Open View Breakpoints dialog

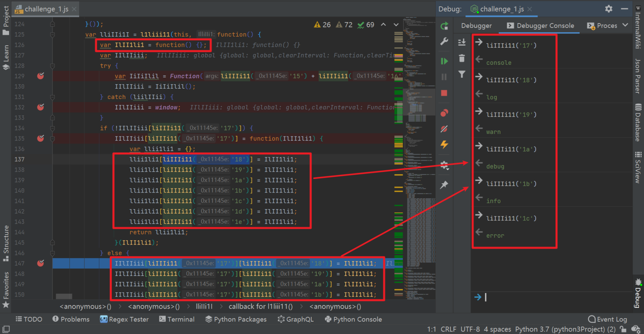tap(444, 113)
